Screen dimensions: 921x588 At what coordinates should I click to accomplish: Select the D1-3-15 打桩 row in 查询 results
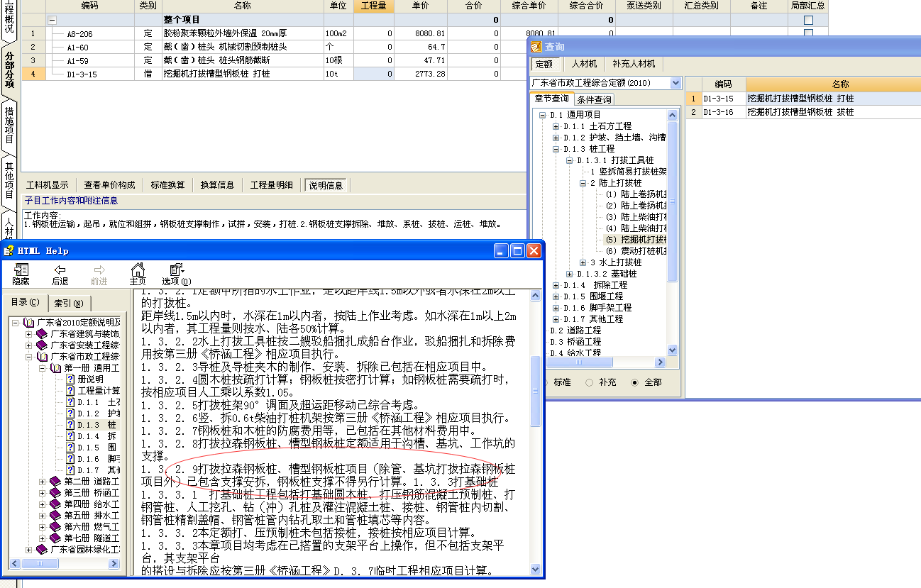pos(803,99)
